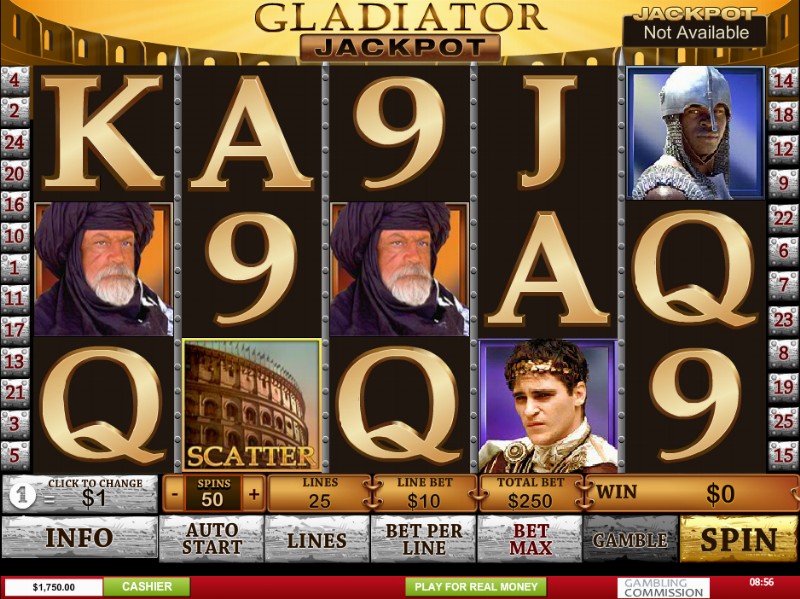Change the number of Lines
The width and height of the screenshot is (800, 599).
click(317, 539)
